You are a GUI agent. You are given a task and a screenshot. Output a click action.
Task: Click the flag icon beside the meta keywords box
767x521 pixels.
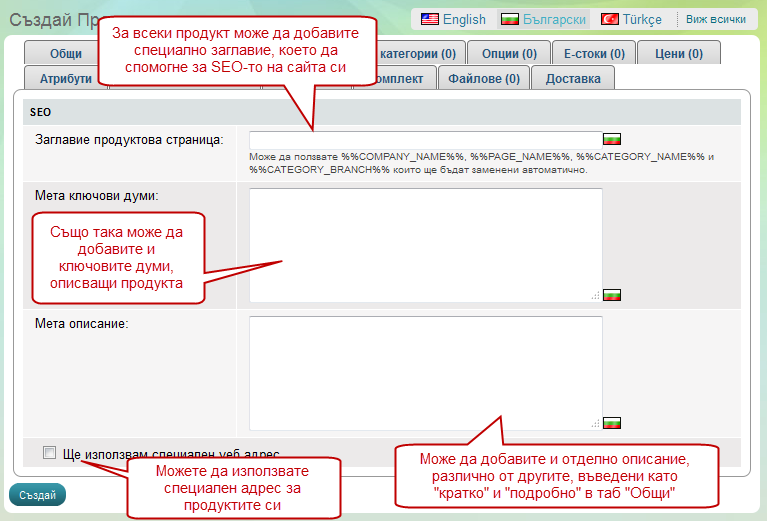tap(613, 295)
